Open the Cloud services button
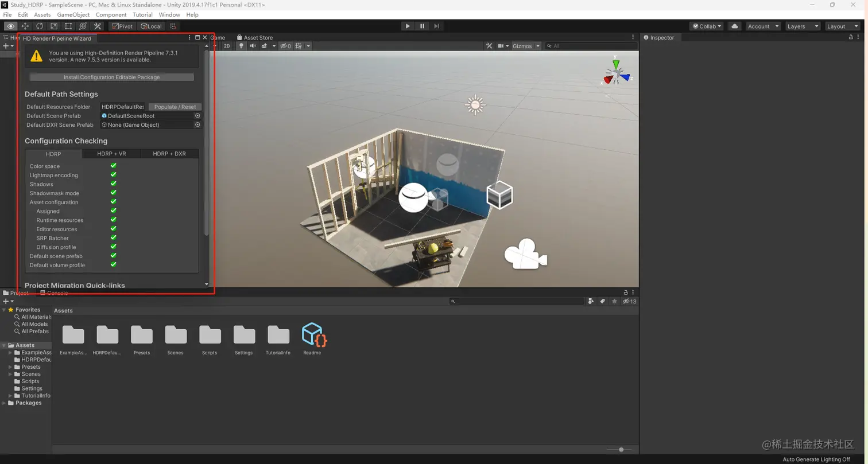868x464 pixels. [x=735, y=26]
